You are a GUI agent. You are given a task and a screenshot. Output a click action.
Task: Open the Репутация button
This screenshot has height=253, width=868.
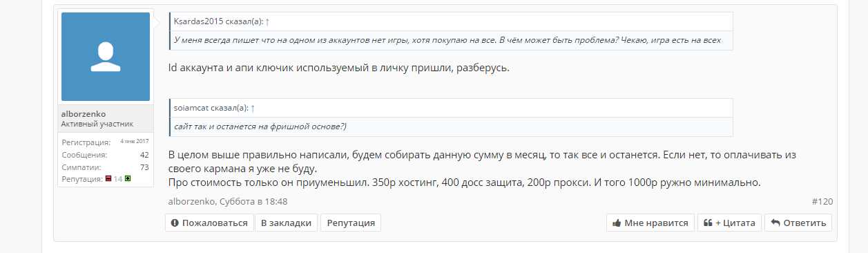351,223
